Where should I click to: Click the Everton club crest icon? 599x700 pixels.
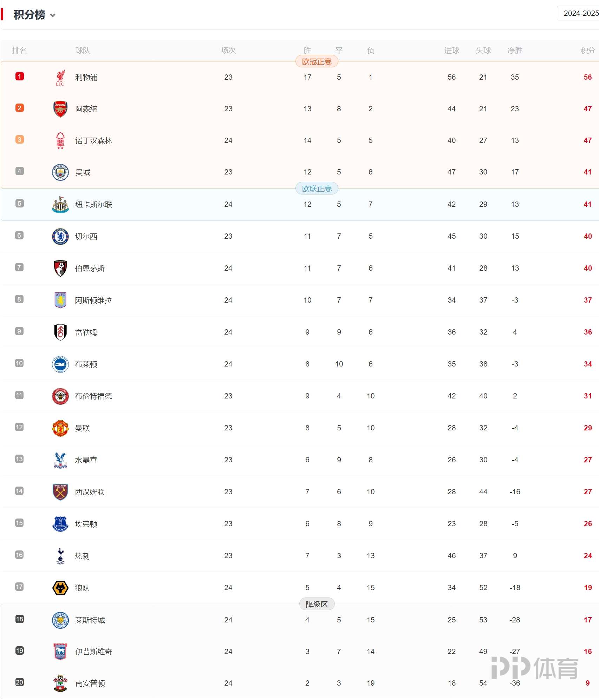click(60, 524)
